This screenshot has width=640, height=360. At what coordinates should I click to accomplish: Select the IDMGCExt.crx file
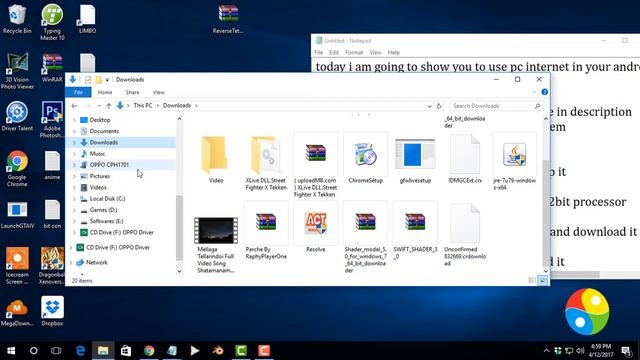tap(465, 159)
